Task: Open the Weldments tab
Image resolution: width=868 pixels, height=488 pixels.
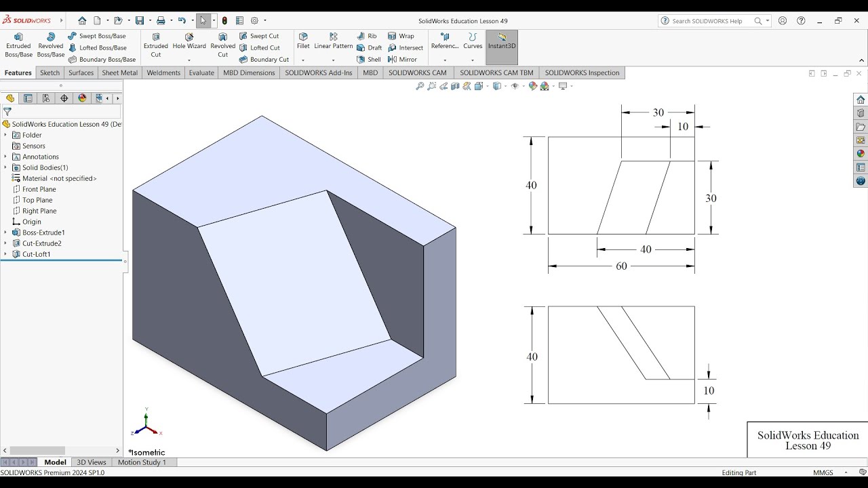Action: point(163,73)
